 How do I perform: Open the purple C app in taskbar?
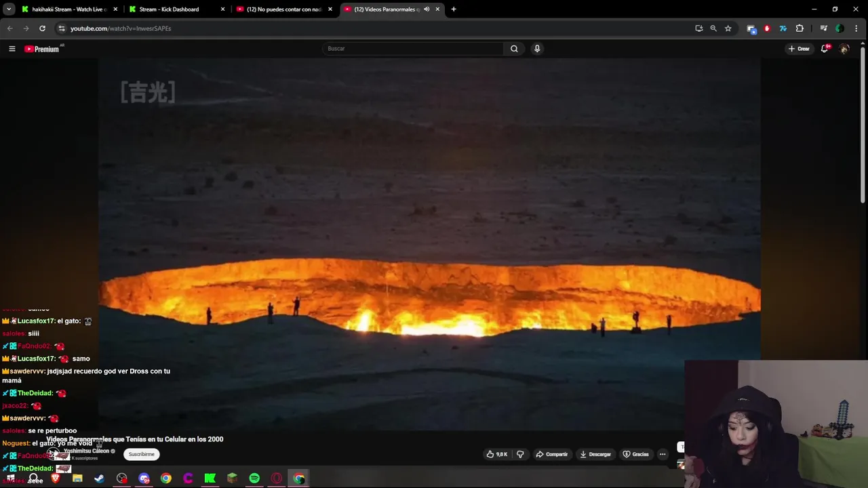point(188,479)
